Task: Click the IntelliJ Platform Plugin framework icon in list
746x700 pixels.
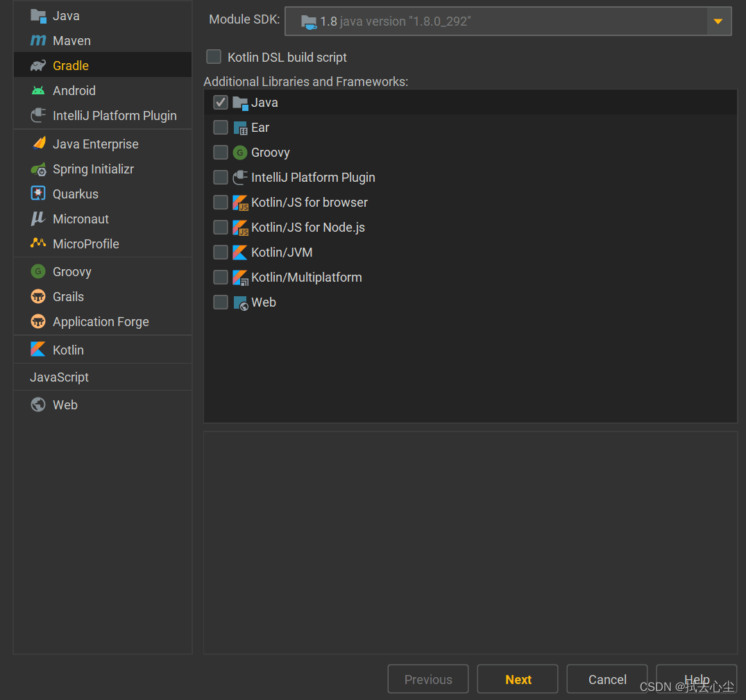Action: click(240, 178)
